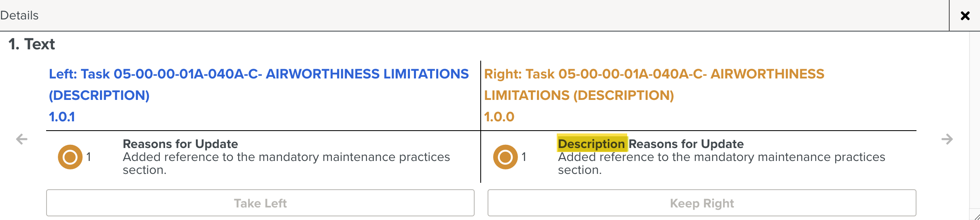
Task: Select left version number 1.0.1
Action: (x=62, y=117)
